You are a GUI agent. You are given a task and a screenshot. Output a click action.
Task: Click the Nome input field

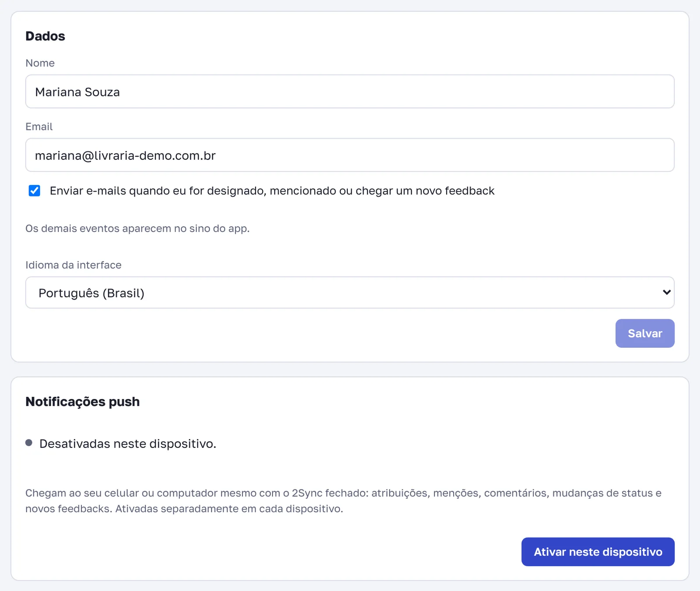(x=350, y=91)
